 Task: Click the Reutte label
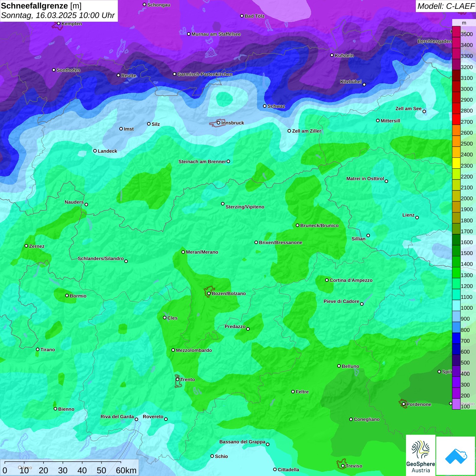129,75
